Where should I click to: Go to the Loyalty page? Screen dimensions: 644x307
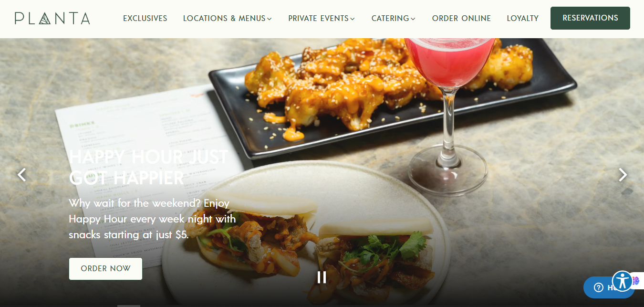coord(522,19)
